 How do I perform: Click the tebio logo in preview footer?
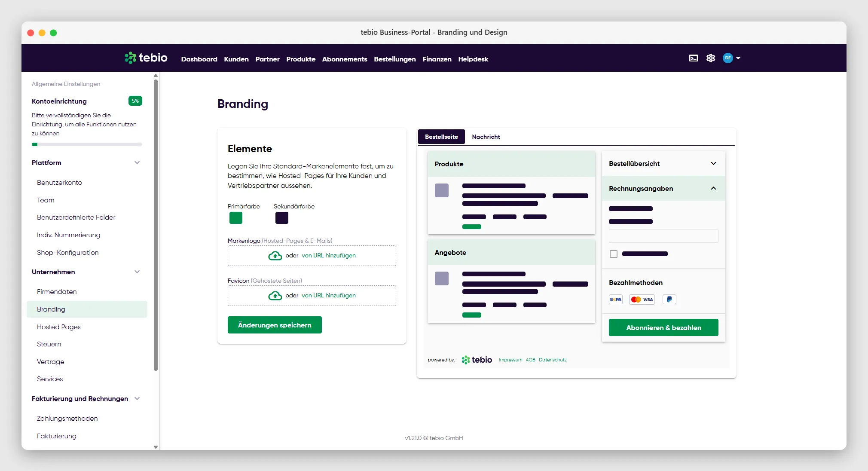click(x=477, y=360)
